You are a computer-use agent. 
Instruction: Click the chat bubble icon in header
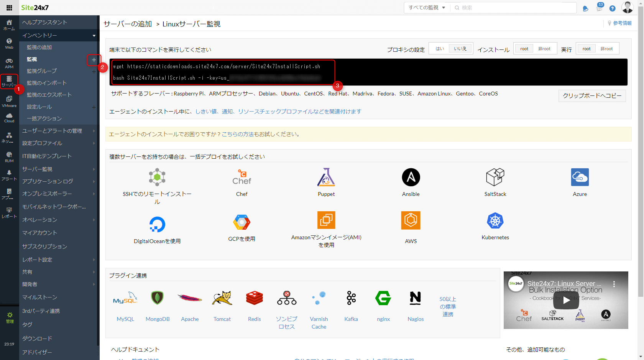[x=585, y=8]
